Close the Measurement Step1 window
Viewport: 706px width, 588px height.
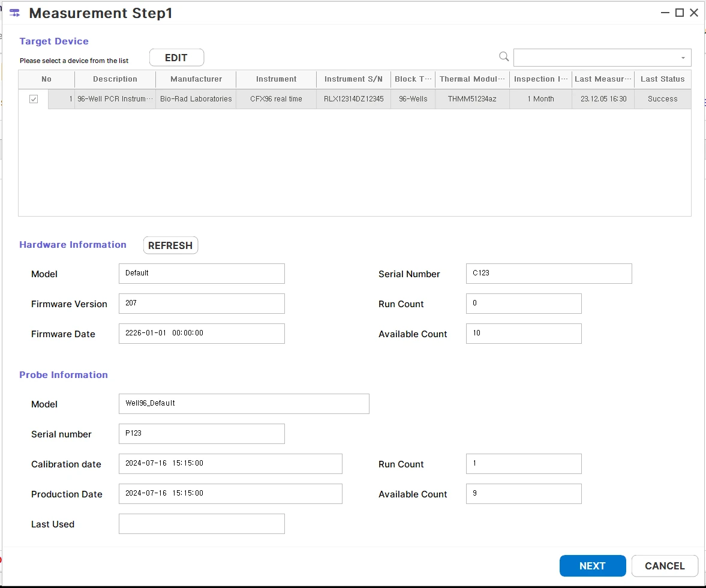point(694,13)
